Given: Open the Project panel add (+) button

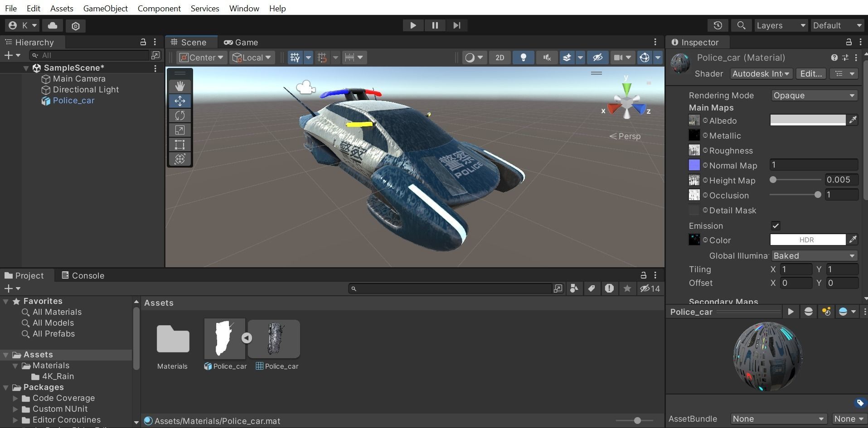Looking at the screenshot, I should click(x=12, y=289).
